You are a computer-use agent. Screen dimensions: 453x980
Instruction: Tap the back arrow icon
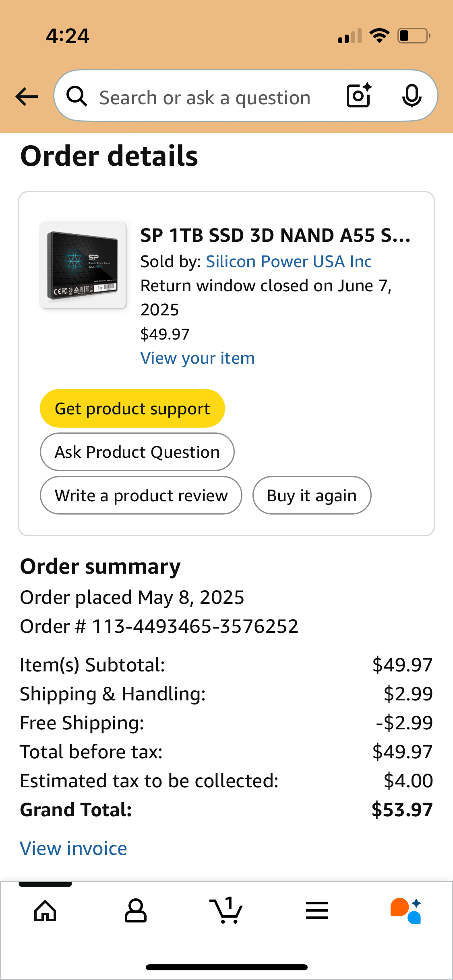point(27,97)
